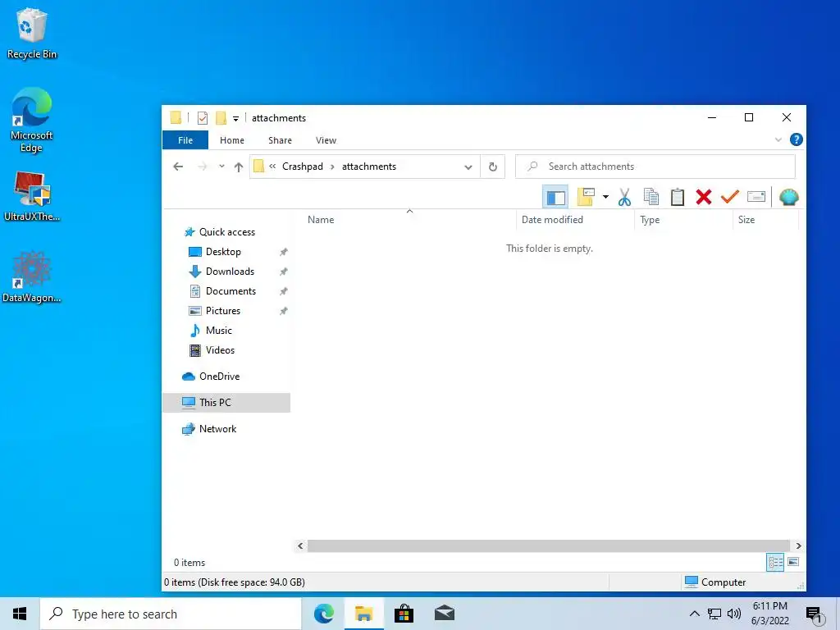Click the Paste clipboard icon
The width and height of the screenshot is (840, 630).
[677, 197]
